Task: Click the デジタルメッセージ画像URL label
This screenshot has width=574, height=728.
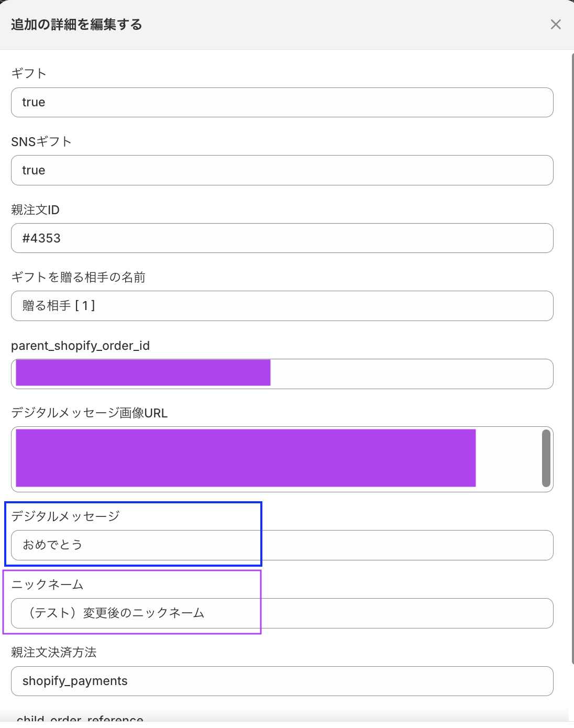Action: point(89,413)
